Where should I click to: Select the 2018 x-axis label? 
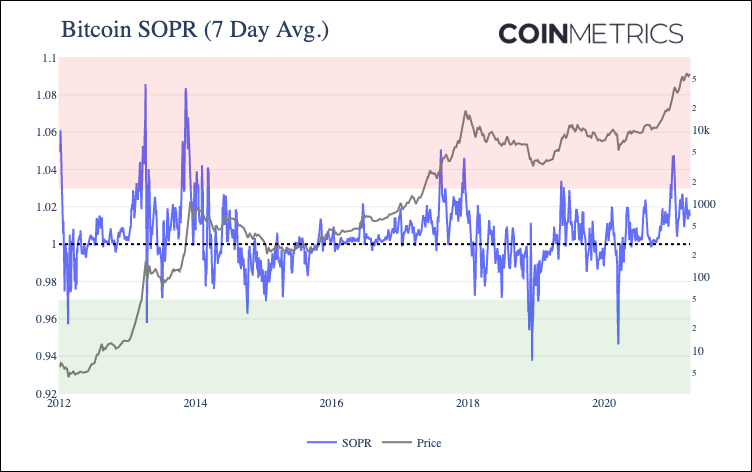coord(468,403)
